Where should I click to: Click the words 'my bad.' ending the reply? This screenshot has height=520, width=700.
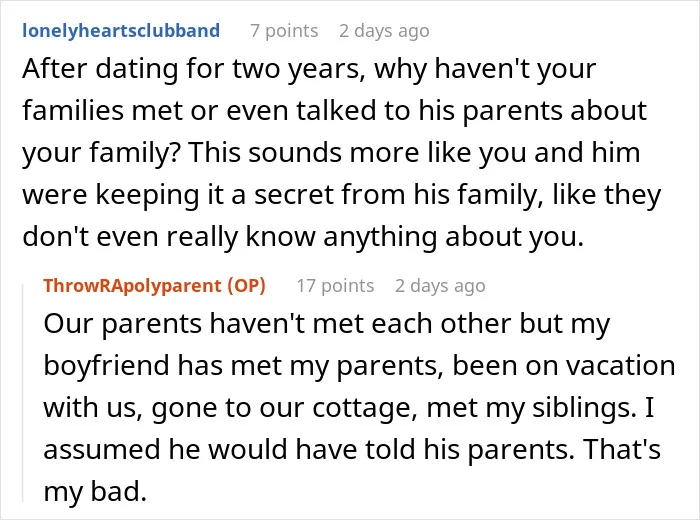(x=95, y=491)
